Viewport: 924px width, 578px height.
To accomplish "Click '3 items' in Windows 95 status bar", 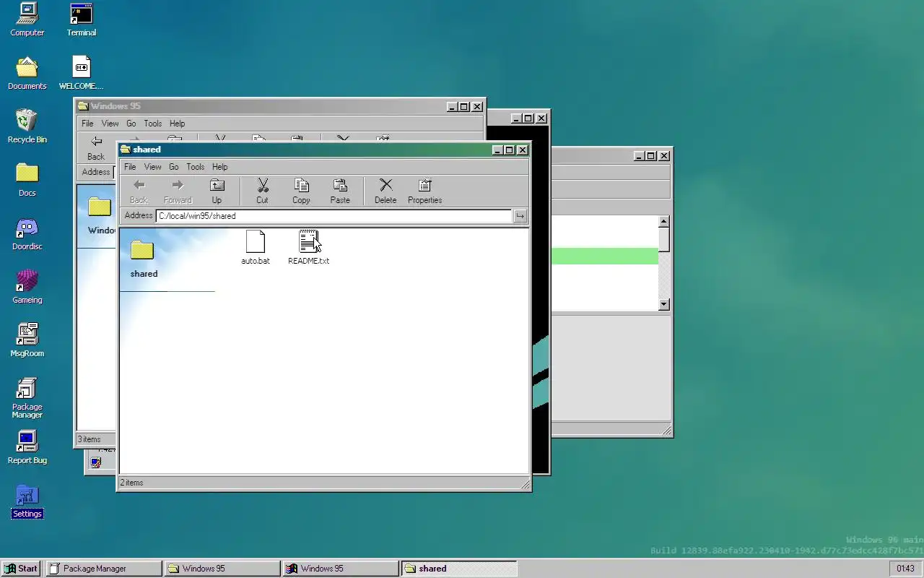I will pyautogui.click(x=90, y=439).
